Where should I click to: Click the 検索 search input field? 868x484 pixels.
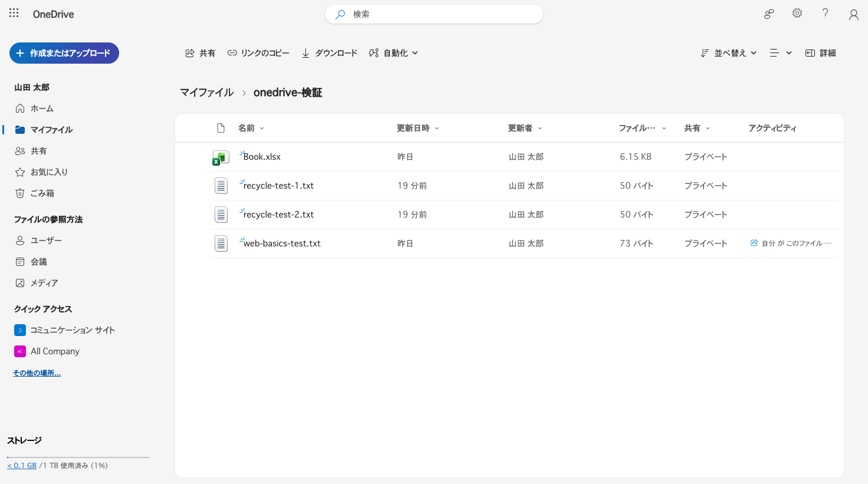pyautogui.click(x=434, y=14)
